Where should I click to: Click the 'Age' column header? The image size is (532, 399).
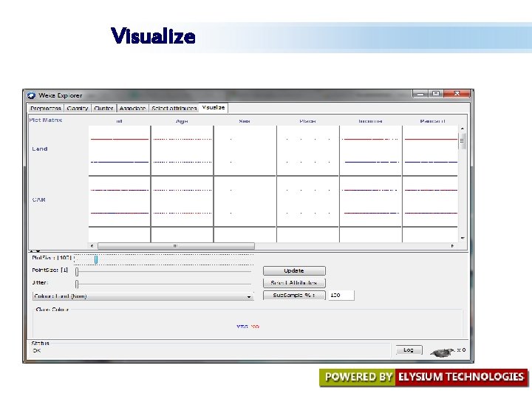click(x=182, y=121)
